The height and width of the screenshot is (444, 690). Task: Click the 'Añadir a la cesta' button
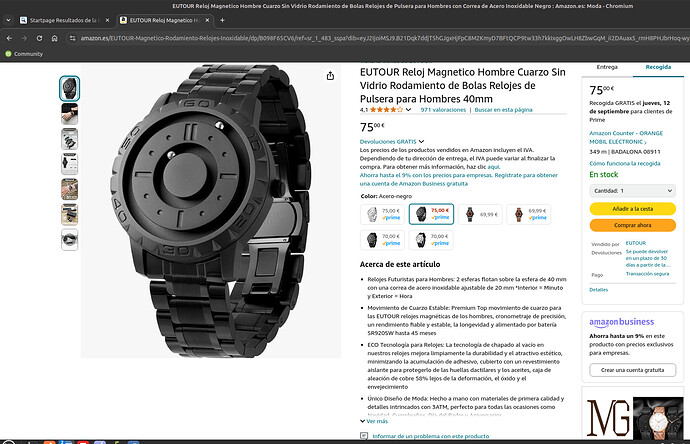634,208
